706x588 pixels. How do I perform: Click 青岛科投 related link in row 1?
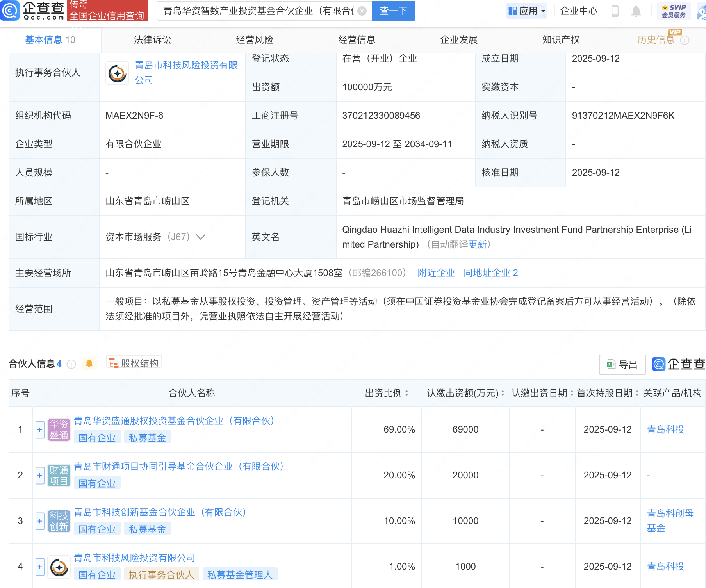pos(665,429)
